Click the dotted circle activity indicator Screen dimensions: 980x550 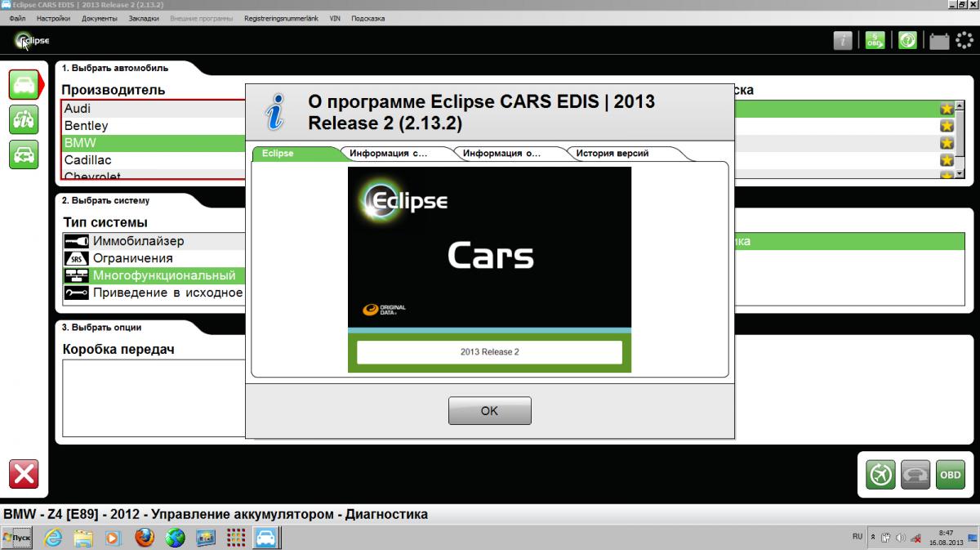tap(964, 40)
